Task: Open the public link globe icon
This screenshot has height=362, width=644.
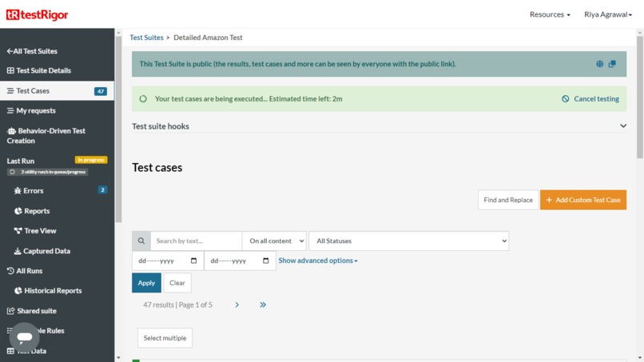Action: (x=599, y=64)
